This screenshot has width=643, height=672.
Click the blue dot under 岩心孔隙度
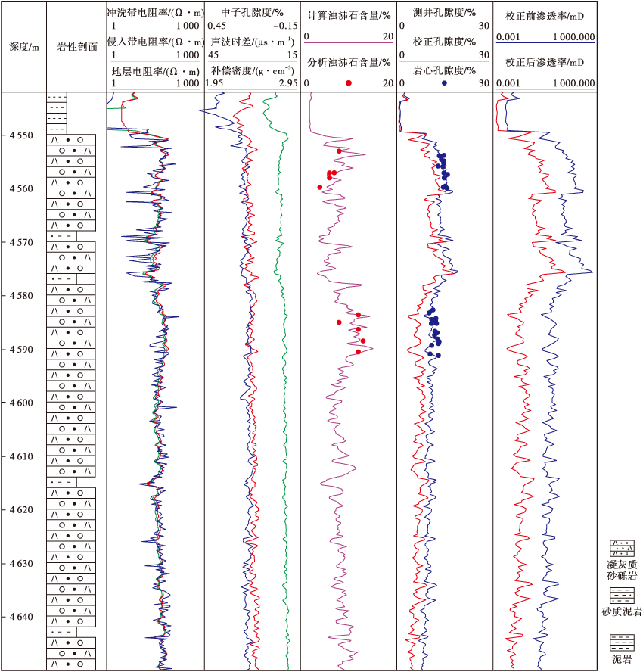pyautogui.click(x=444, y=82)
